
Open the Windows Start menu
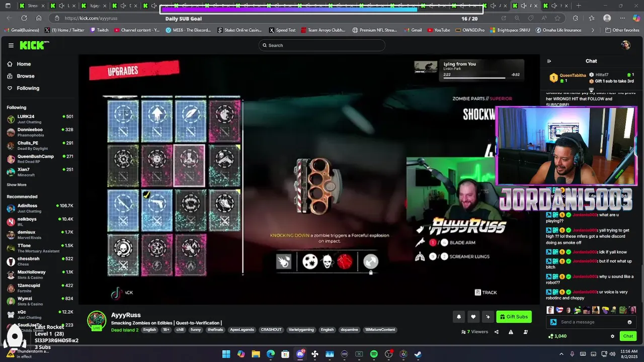pyautogui.click(x=226, y=354)
